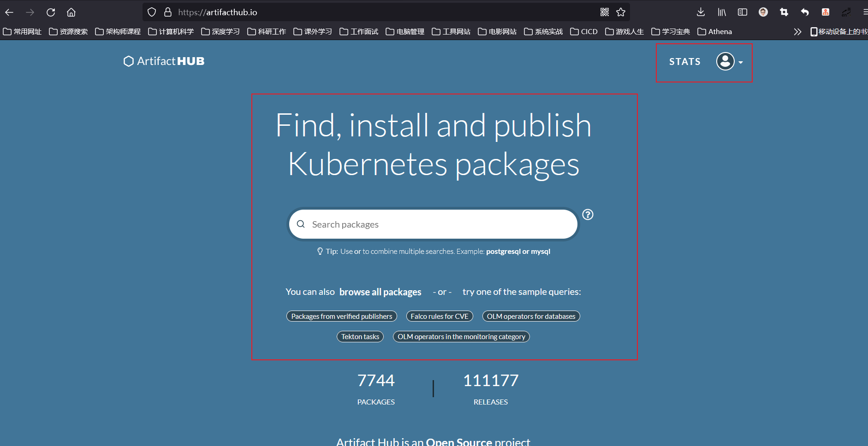Open the 电脑管理 bookmark folder
Viewport: 868px width, 446px height.
405,32
